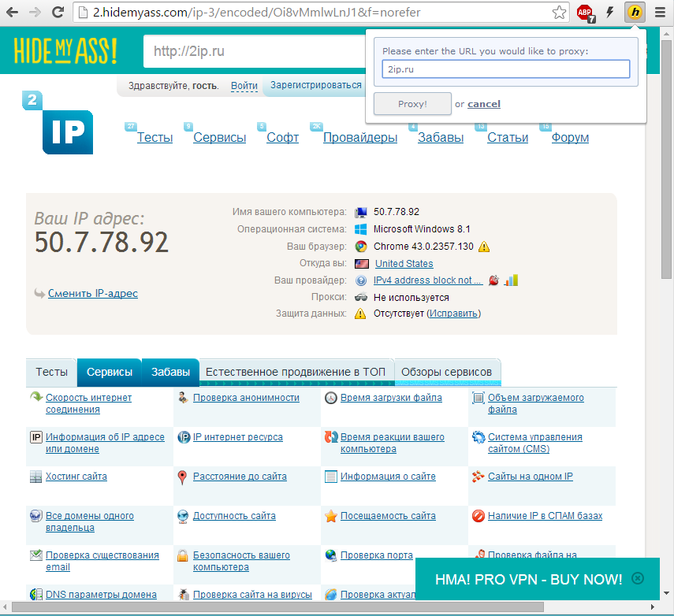This screenshot has width=674, height=616.
Task: Open Хостинг сайта link
Action: click(x=76, y=477)
